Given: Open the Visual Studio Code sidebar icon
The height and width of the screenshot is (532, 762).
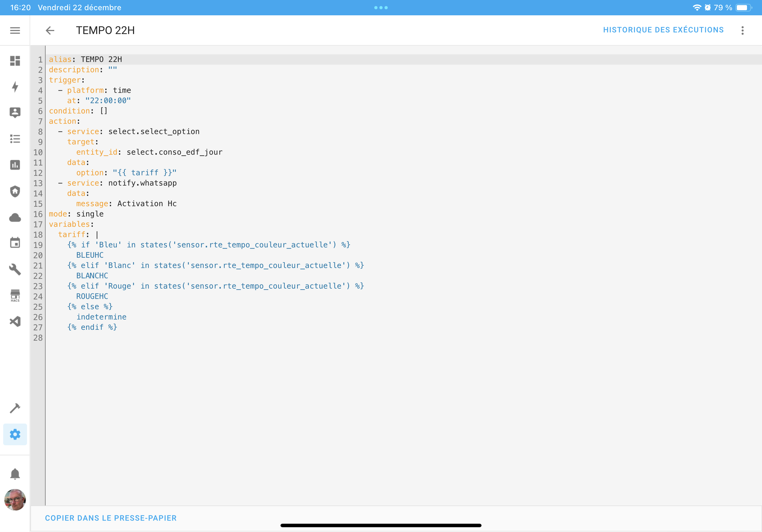Looking at the screenshot, I should (x=15, y=322).
